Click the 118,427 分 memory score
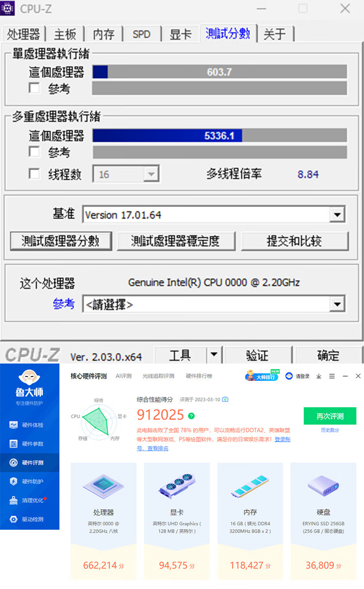The height and width of the screenshot is (589, 364). pos(250,565)
